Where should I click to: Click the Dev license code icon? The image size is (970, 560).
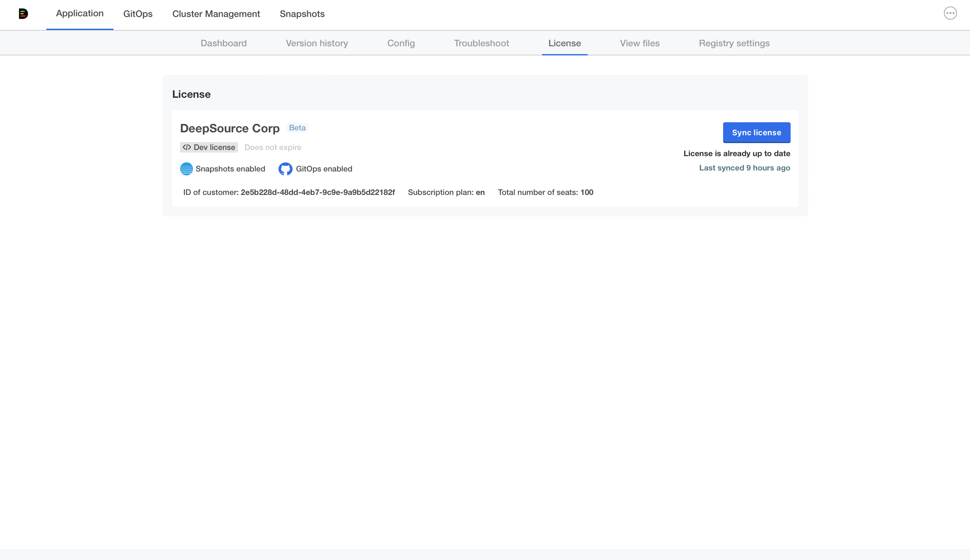[187, 147]
